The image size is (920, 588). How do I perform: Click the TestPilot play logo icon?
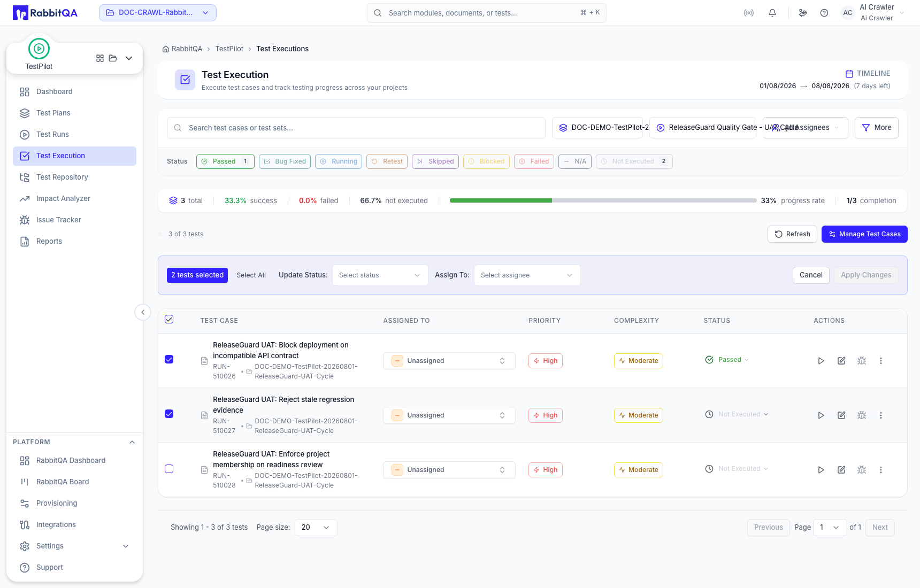(39, 49)
